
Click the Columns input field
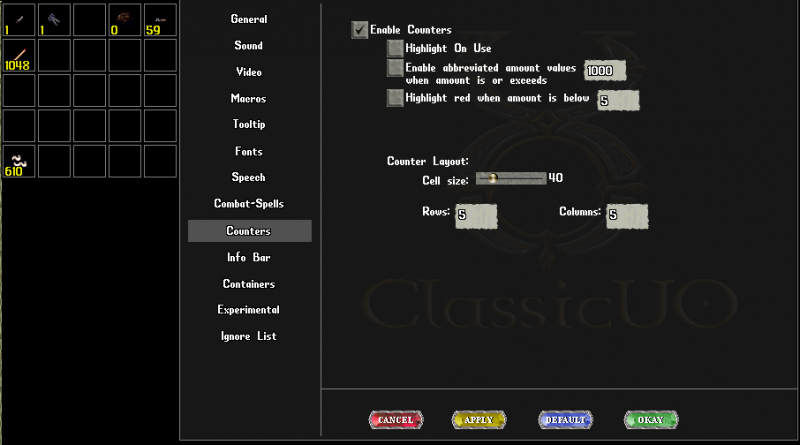click(627, 216)
